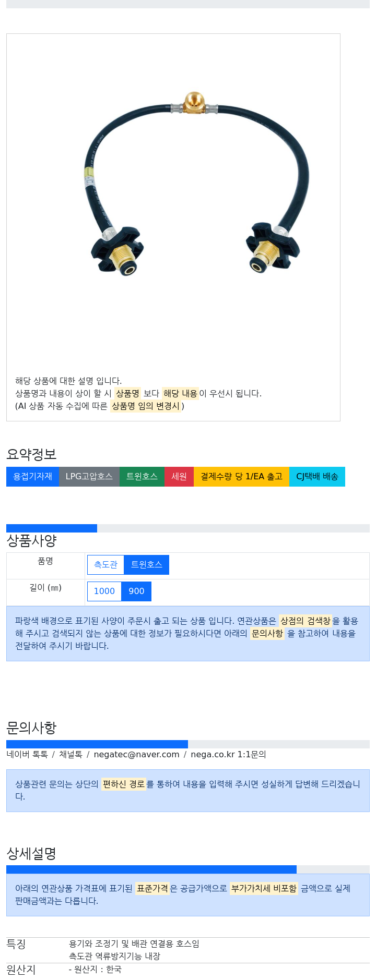Click the CJ택배 배송 shipping badge
The image size is (376, 980).
[x=317, y=477]
